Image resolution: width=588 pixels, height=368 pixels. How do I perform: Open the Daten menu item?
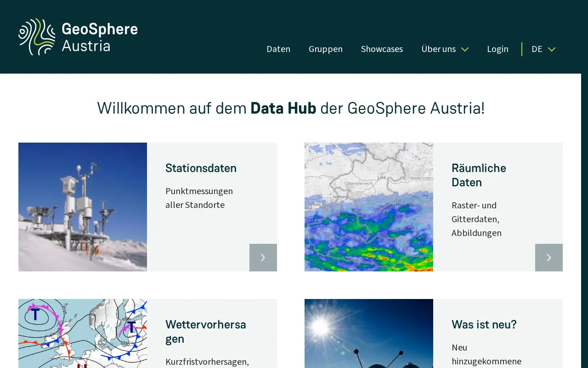point(278,49)
